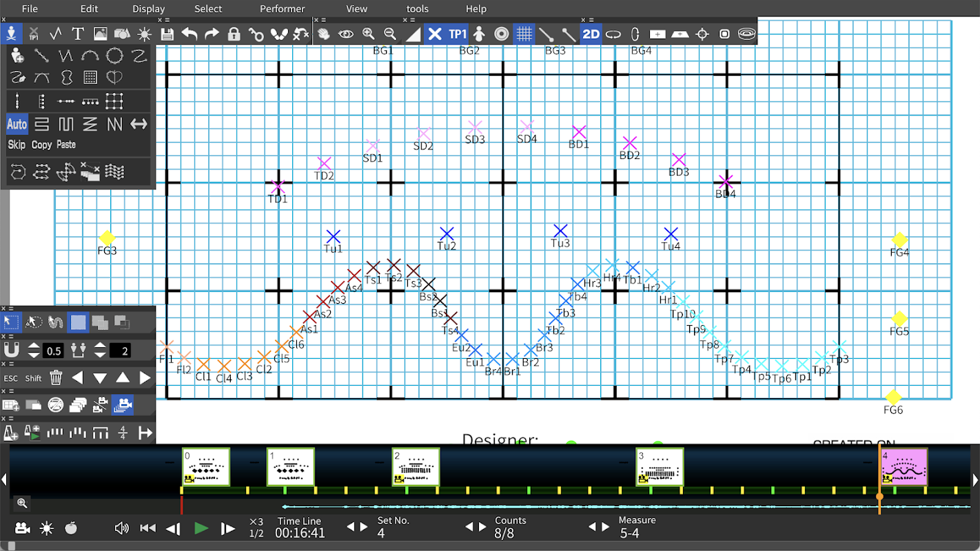Click the magnet snap icon
The height and width of the screenshot is (551, 980).
point(11,351)
